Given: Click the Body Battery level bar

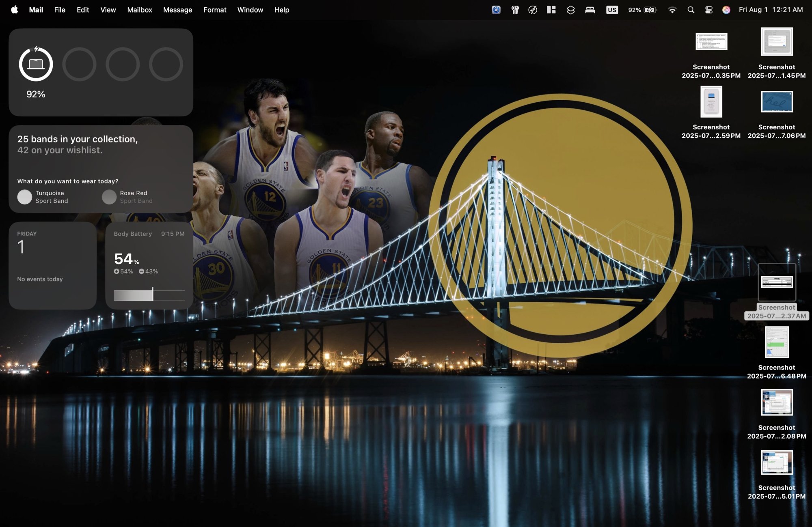Looking at the screenshot, I should click(x=149, y=295).
